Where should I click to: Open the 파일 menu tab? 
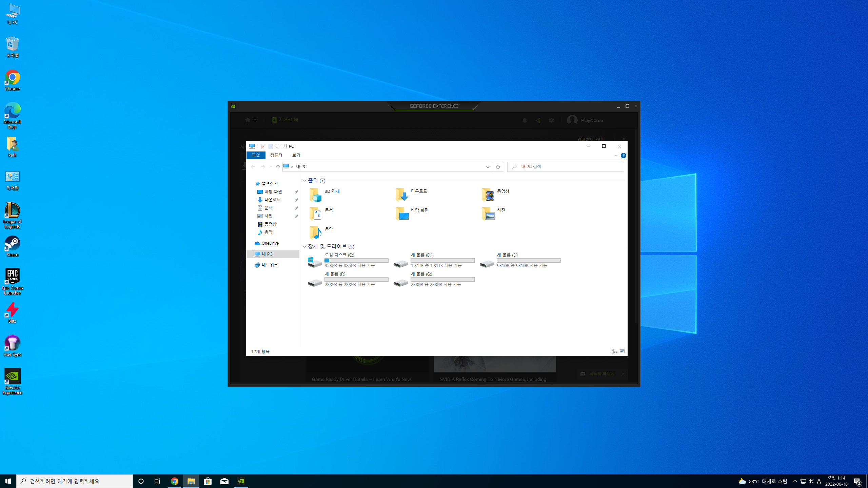pyautogui.click(x=256, y=155)
